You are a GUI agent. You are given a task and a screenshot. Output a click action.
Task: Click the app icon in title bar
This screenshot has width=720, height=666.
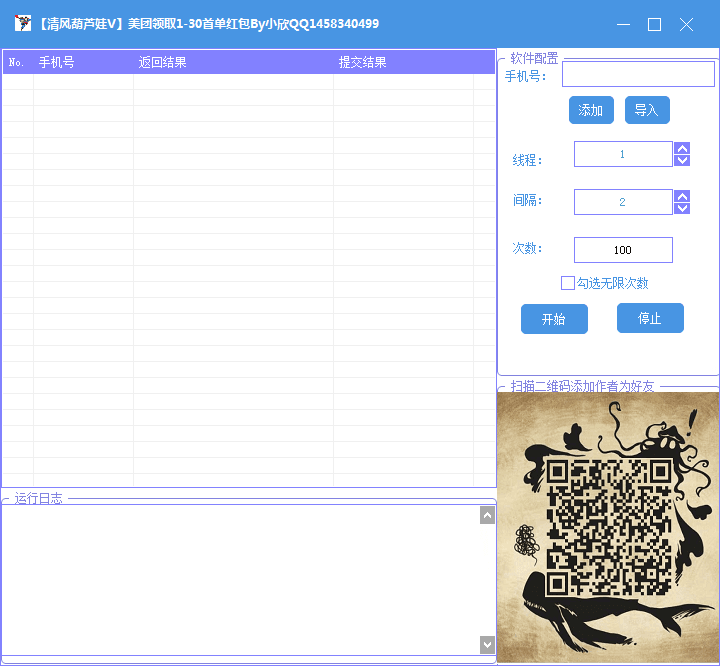pyautogui.click(x=22, y=23)
